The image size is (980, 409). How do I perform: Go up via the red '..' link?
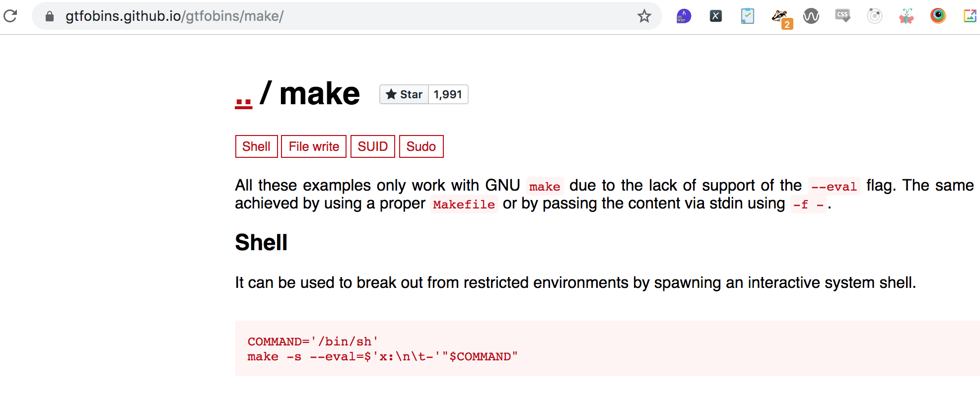point(243,102)
